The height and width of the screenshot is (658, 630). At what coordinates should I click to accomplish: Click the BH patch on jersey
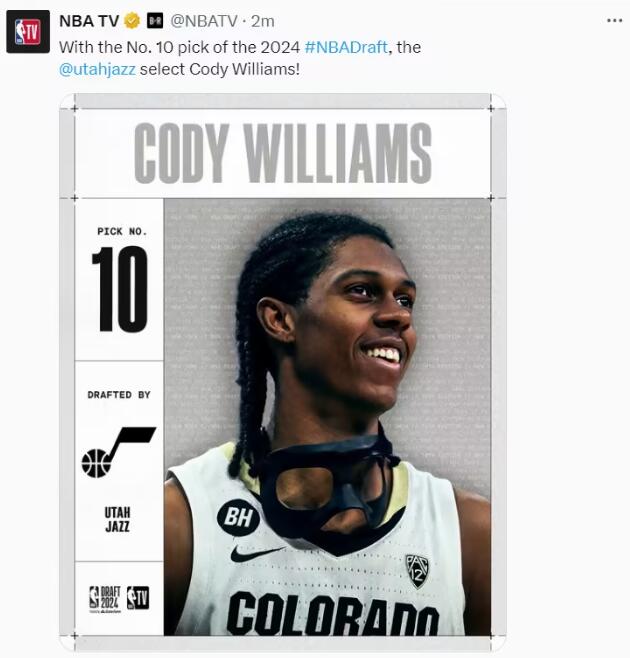pos(238,517)
